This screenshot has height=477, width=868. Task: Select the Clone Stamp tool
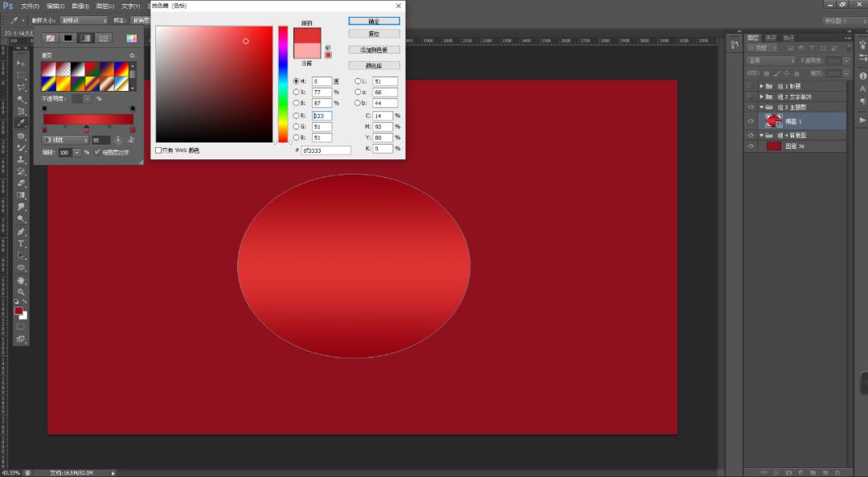point(21,159)
